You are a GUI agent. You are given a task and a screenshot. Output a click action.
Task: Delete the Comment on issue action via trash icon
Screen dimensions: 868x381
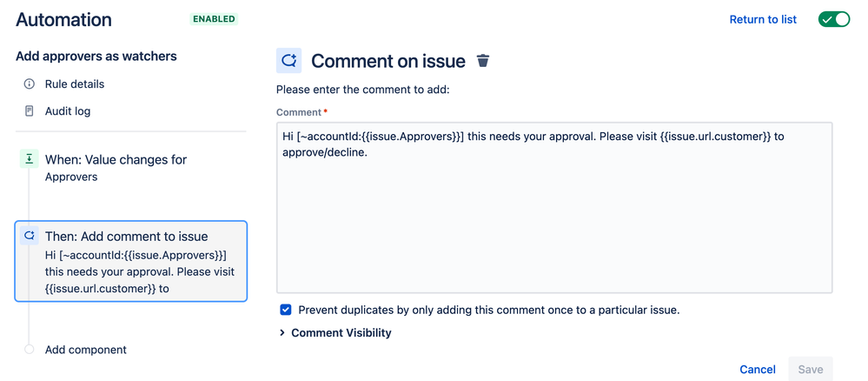(483, 60)
